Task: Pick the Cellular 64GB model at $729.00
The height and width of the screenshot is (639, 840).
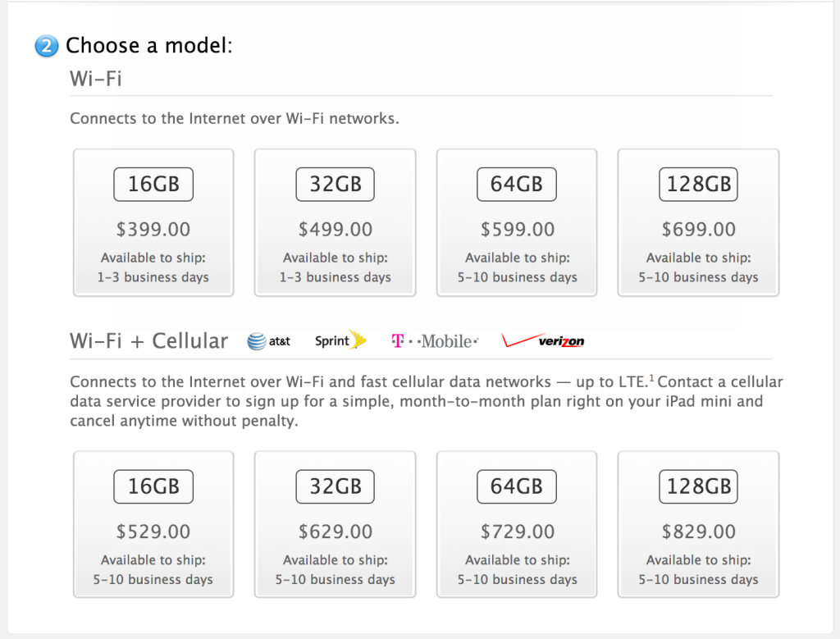Action: pyautogui.click(x=517, y=524)
